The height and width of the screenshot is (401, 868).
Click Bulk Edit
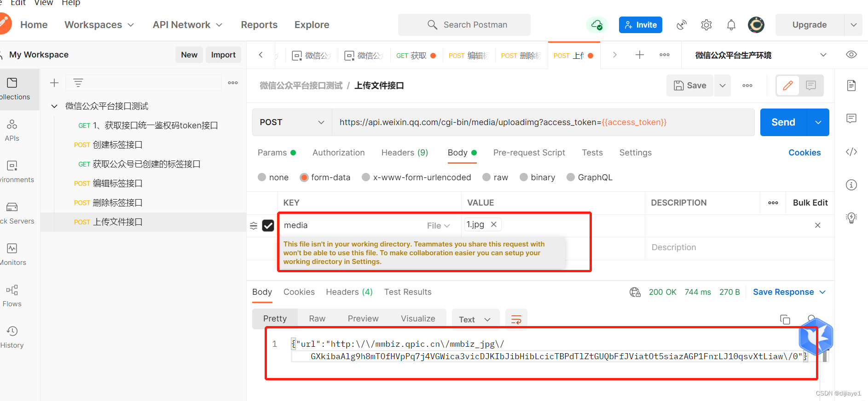pos(810,203)
